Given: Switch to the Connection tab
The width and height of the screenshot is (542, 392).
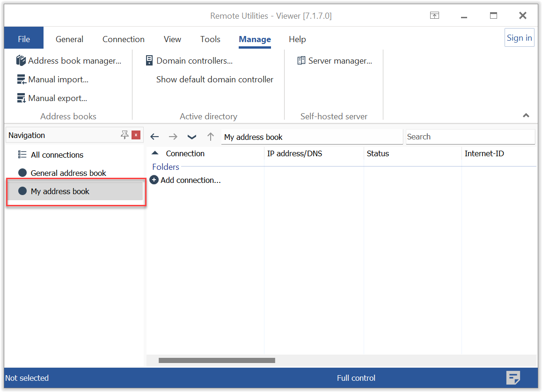Looking at the screenshot, I should [x=124, y=39].
